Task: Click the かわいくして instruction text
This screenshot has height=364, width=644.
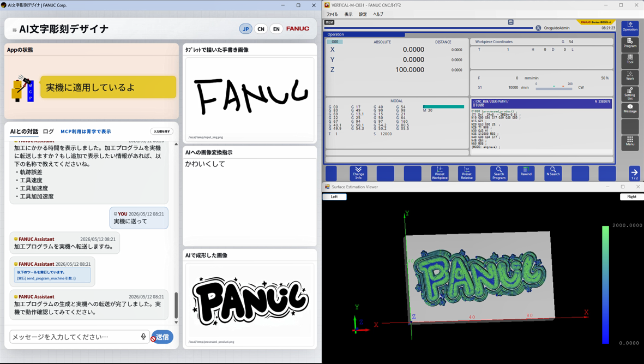Action: [205, 164]
